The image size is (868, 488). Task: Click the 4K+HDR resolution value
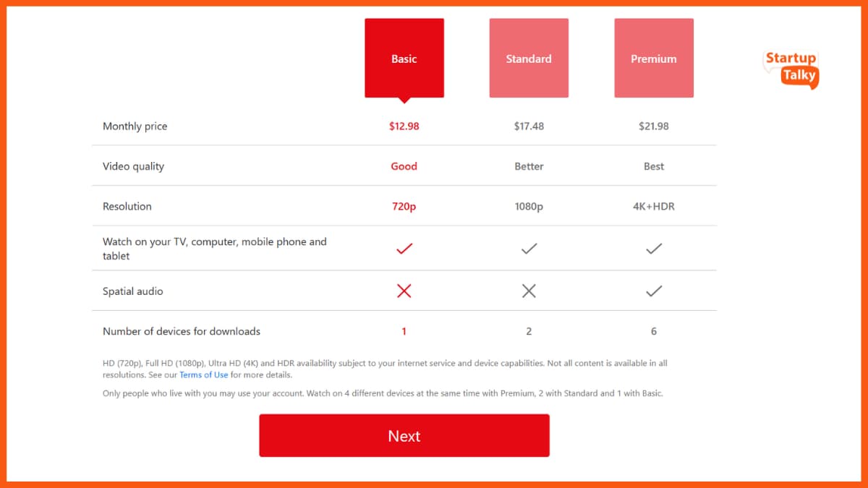coord(654,206)
